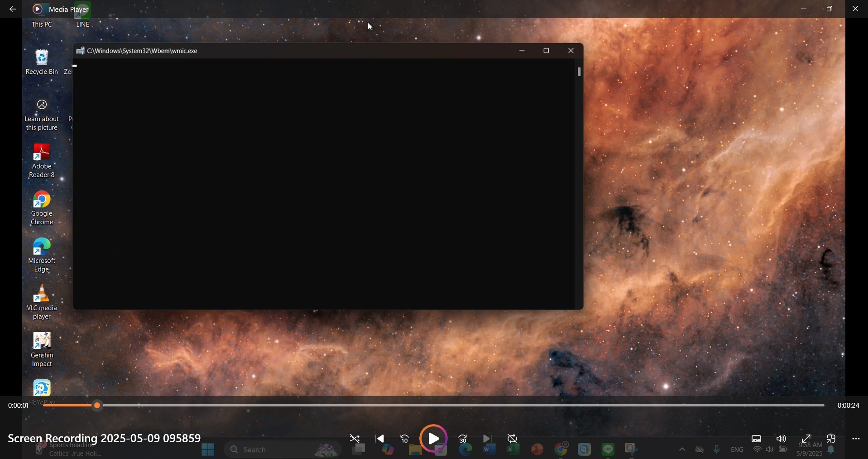This screenshot has width=868, height=459.
Task: Skip back 10 seconds
Action: point(405,439)
